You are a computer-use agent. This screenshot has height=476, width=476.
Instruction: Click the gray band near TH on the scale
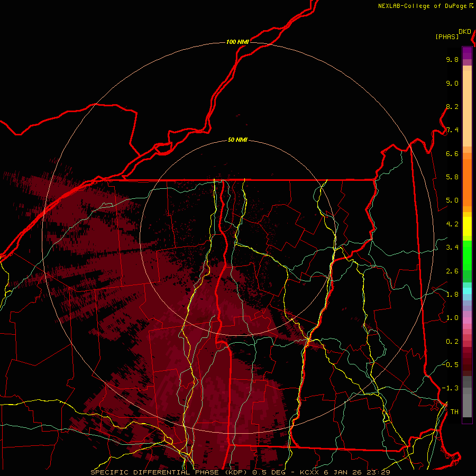467,406
